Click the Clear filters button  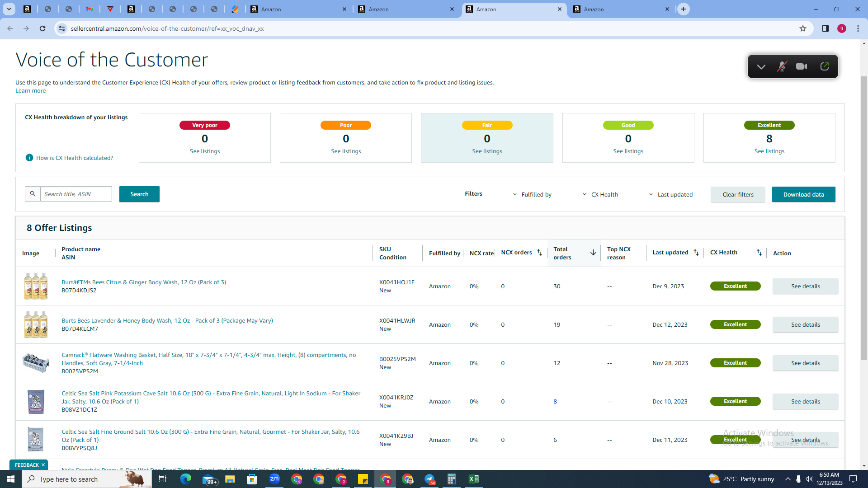pos(738,195)
